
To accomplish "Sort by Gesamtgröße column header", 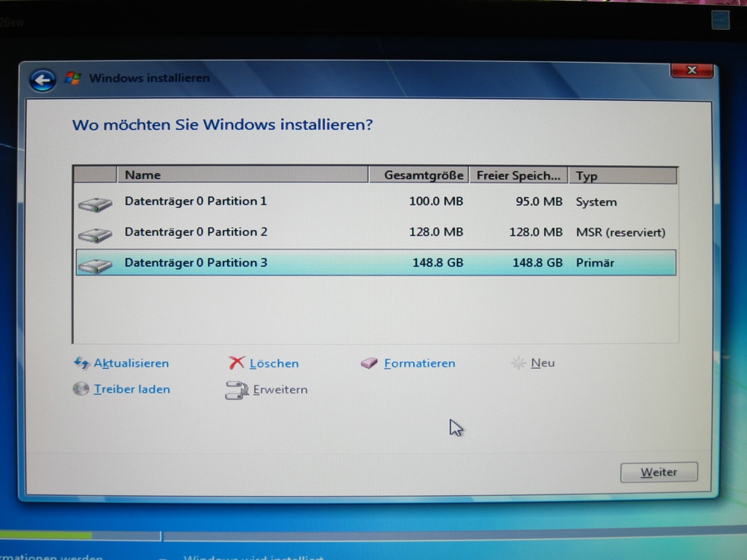I will coord(419,175).
